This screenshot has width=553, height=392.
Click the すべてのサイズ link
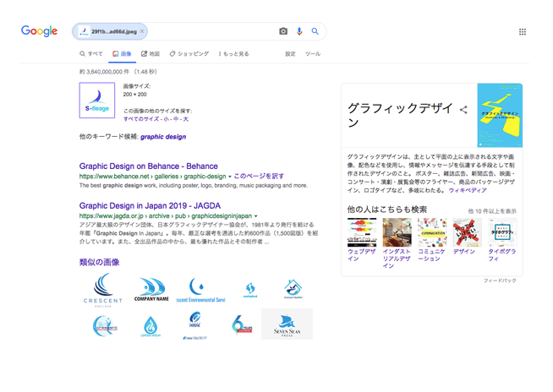(141, 119)
